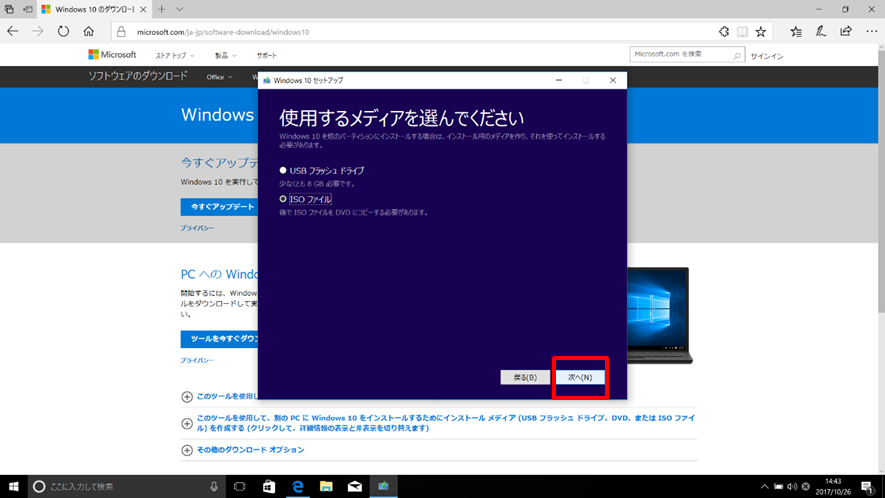Image resolution: width=885 pixels, height=498 pixels.
Task: Open File Explorer from taskbar
Action: click(326, 486)
